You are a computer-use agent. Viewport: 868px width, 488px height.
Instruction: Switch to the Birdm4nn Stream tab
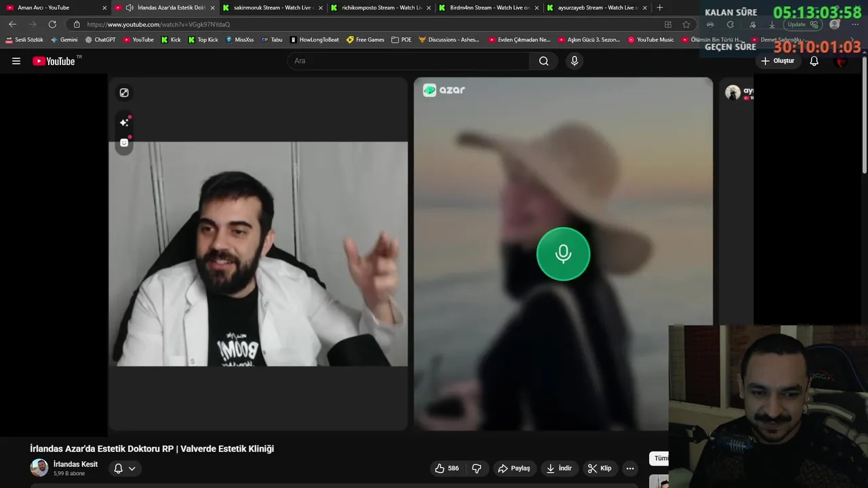tap(488, 7)
